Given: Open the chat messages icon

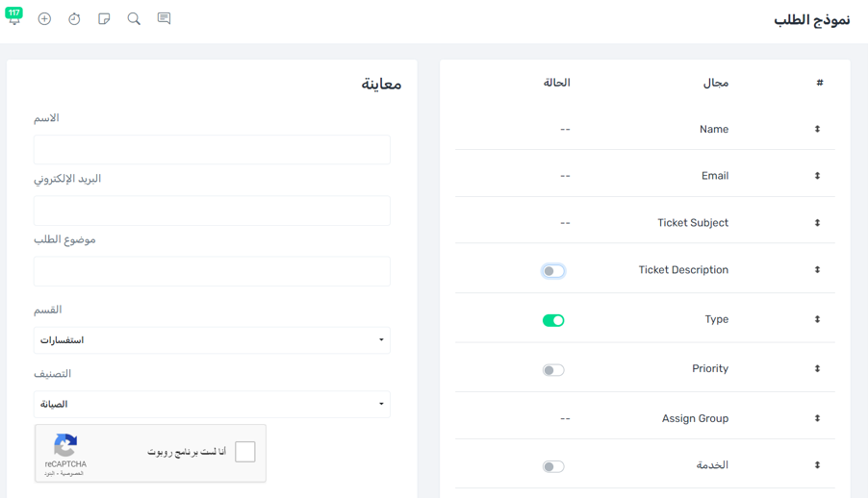Looking at the screenshot, I should pyautogui.click(x=164, y=19).
